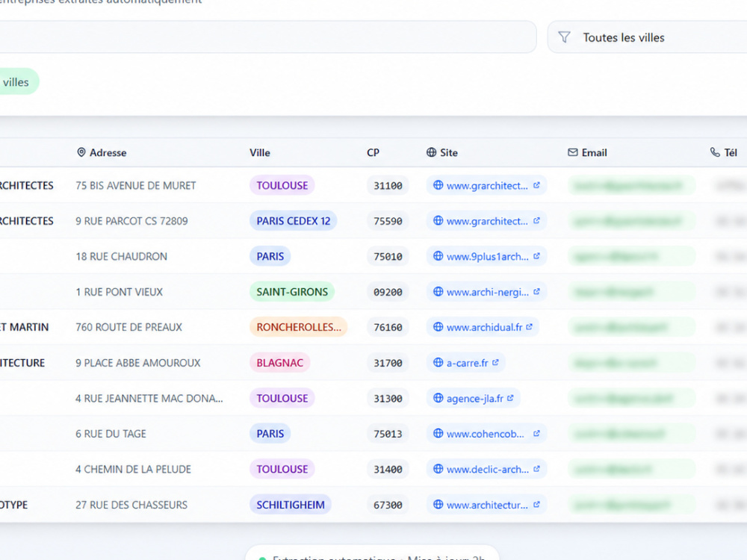Click the RONCHEROLLES city tag
Viewport: 747px width, 560px height.
[x=299, y=327]
